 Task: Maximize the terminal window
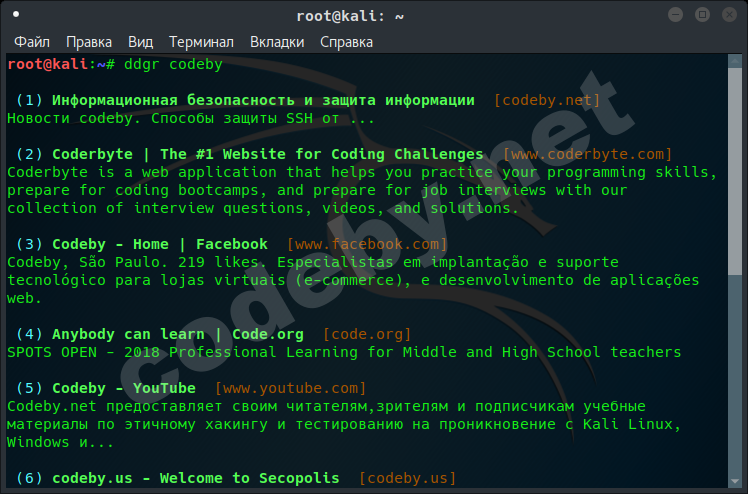pyautogui.click(x=702, y=15)
